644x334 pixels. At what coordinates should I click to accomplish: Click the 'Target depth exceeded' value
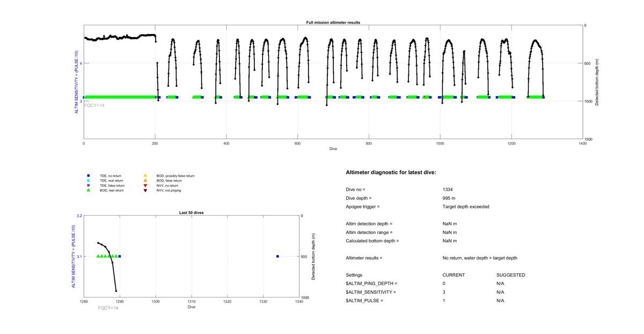[x=466, y=207]
